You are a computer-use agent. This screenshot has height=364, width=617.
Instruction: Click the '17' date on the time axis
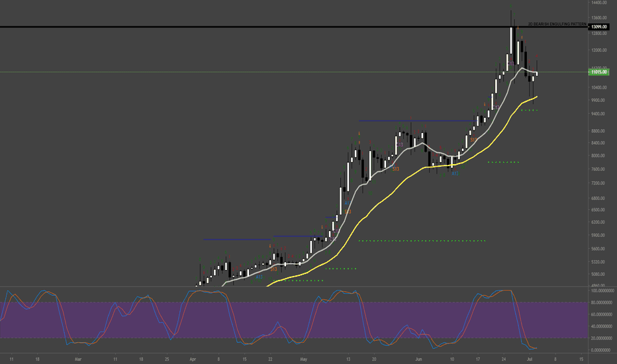pyautogui.click(x=478, y=359)
